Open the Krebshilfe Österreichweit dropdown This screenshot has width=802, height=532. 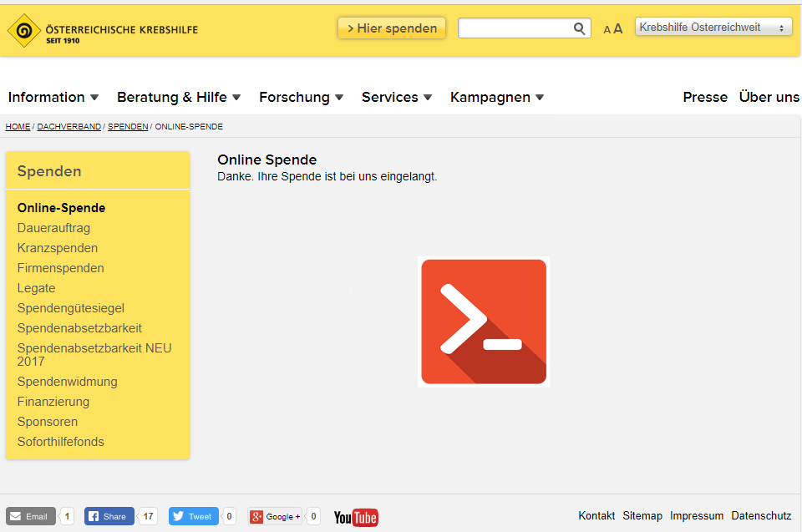tap(713, 27)
